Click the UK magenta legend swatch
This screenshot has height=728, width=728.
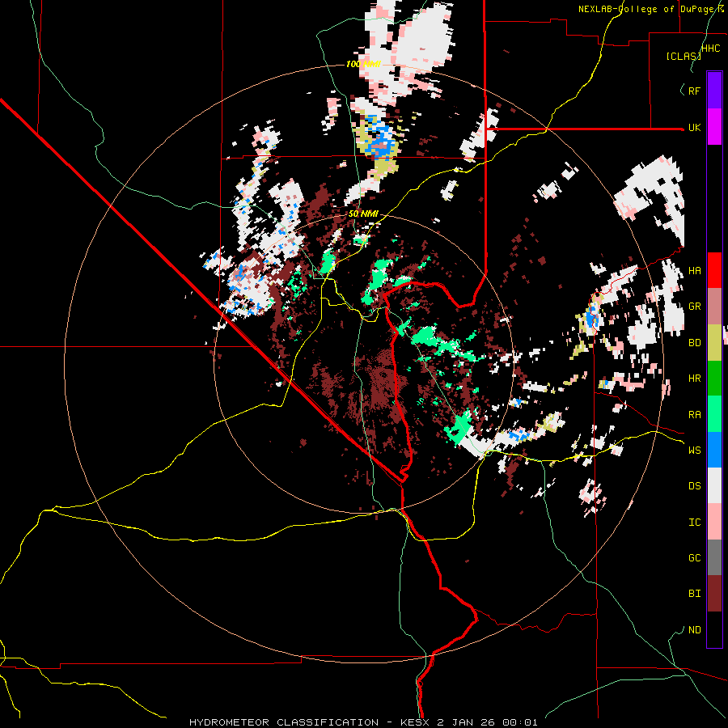[714, 127]
